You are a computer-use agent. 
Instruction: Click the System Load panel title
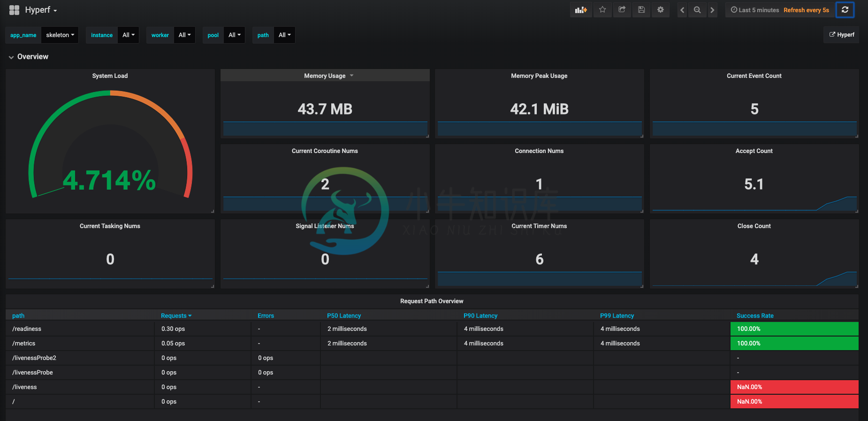click(110, 76)
